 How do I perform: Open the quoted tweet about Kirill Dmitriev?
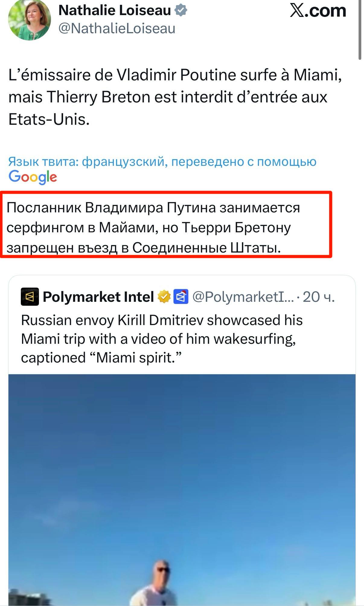point(162,339)
